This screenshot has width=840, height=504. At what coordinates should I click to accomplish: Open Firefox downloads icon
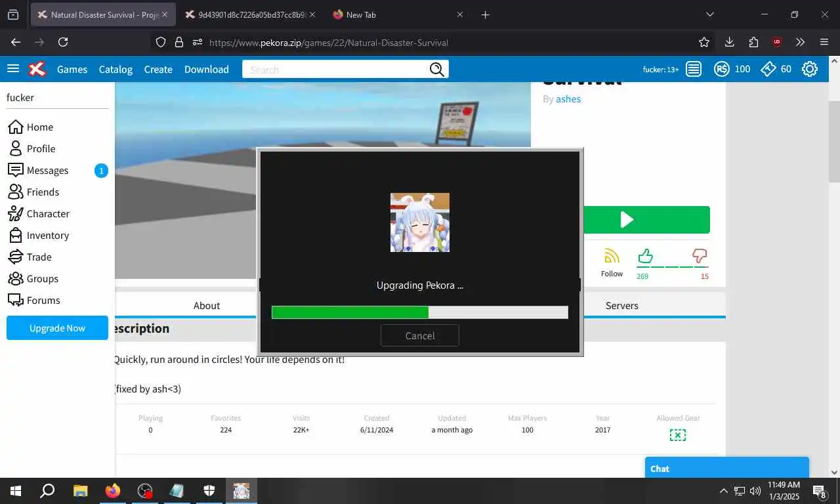click(729, 42)
